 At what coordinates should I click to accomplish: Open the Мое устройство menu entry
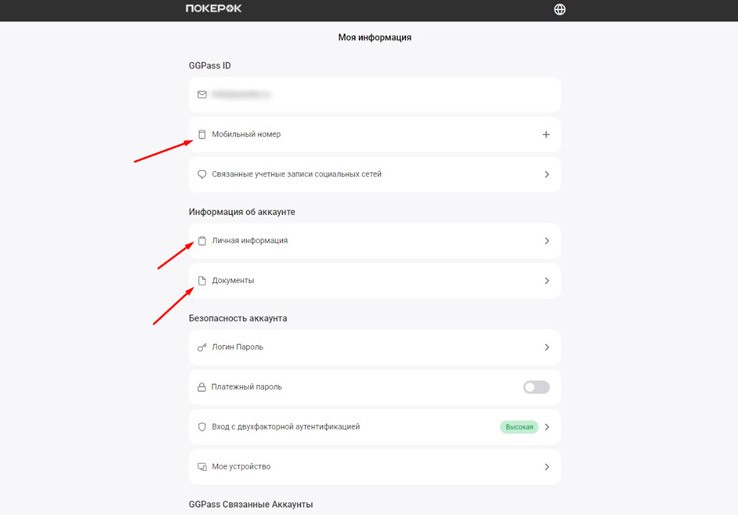click(x=375, y=467)
